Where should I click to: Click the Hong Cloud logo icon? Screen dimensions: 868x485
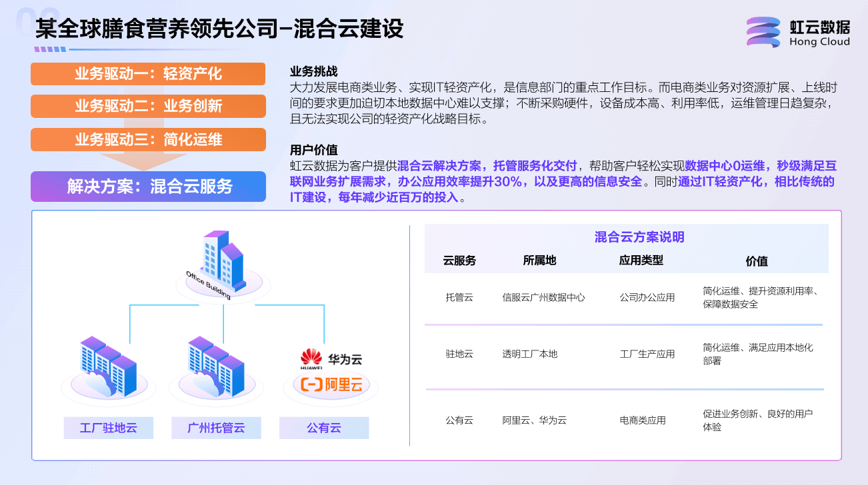click(x=763, y=33)
